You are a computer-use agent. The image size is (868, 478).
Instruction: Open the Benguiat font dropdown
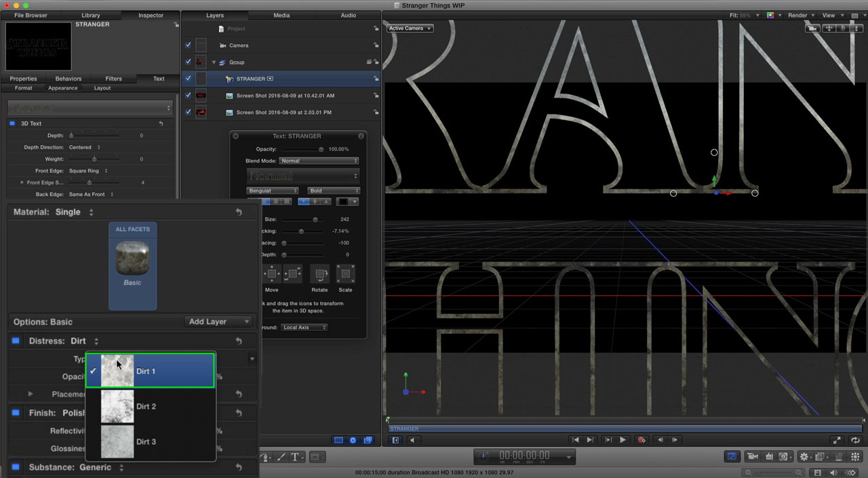tap(273, 191)
